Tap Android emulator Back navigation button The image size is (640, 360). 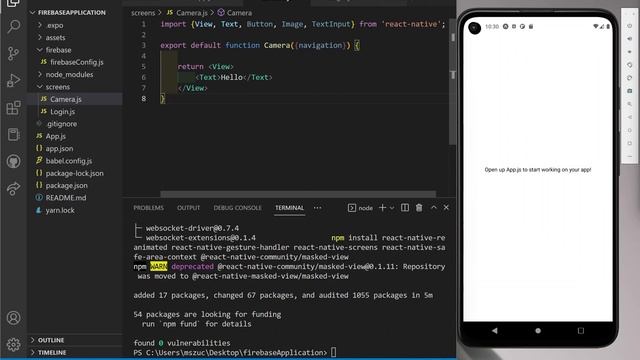pos(495,331)
